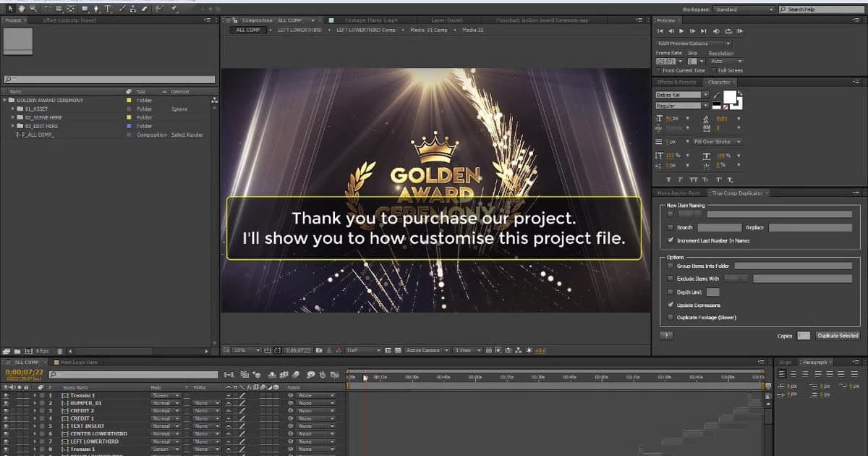This screenshot has height=456, width=868.
Task: Switch to the Main Logo Here timeline tab
Action: click(x=78, y=362)
